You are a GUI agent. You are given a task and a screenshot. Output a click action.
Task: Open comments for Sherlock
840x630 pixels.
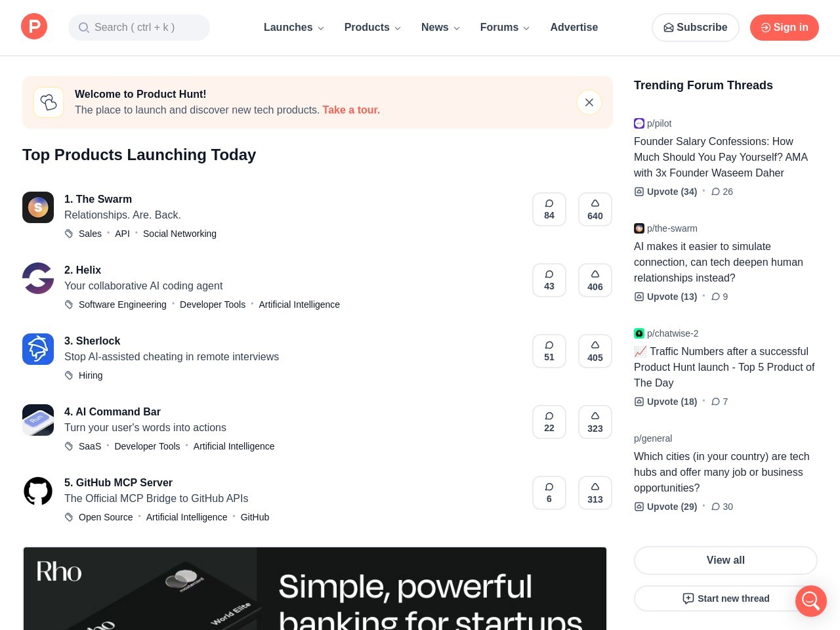[x=549, y=350]
